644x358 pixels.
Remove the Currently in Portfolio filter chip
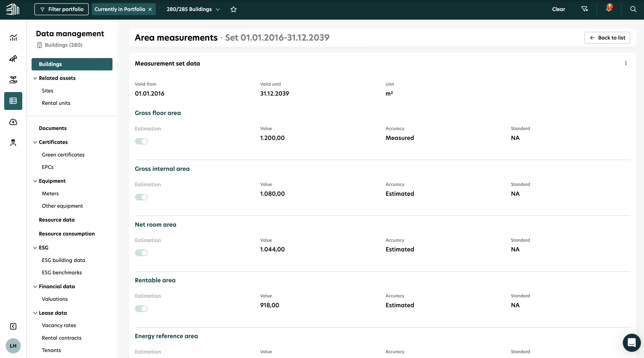coord(150,9)
